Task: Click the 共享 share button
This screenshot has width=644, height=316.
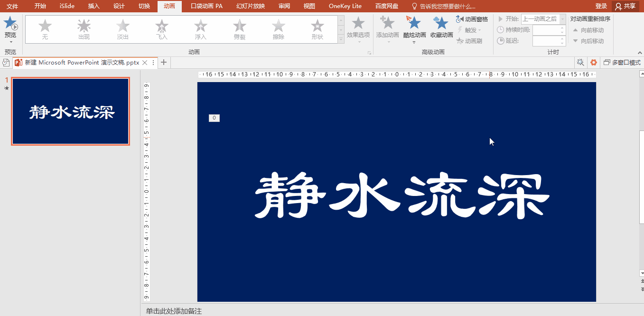Action: tap(625, 6)
